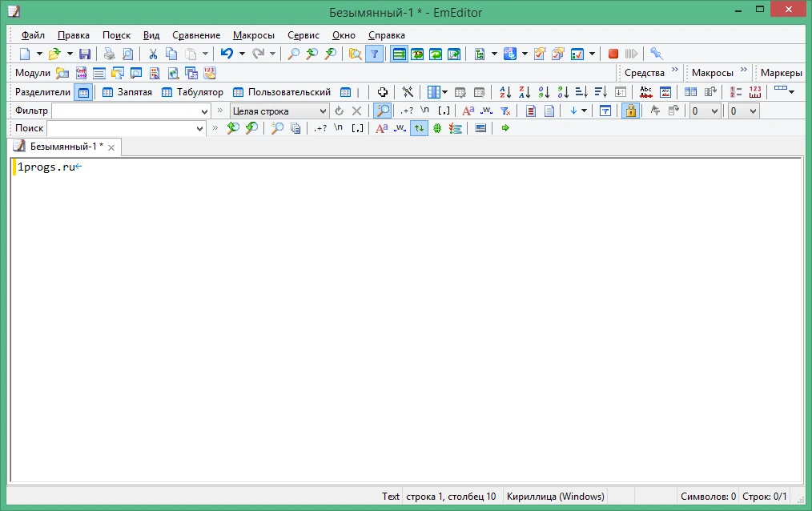812x511 pixels.
Task: Click the Save floppy disk icon
Action: click(x=85, y=54)
